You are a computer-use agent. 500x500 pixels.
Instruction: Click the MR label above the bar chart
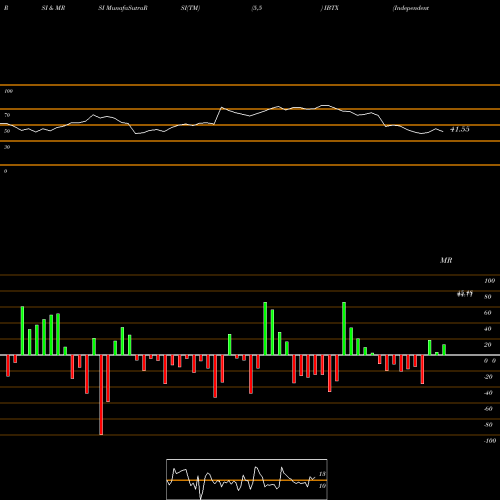coord(446,260)
